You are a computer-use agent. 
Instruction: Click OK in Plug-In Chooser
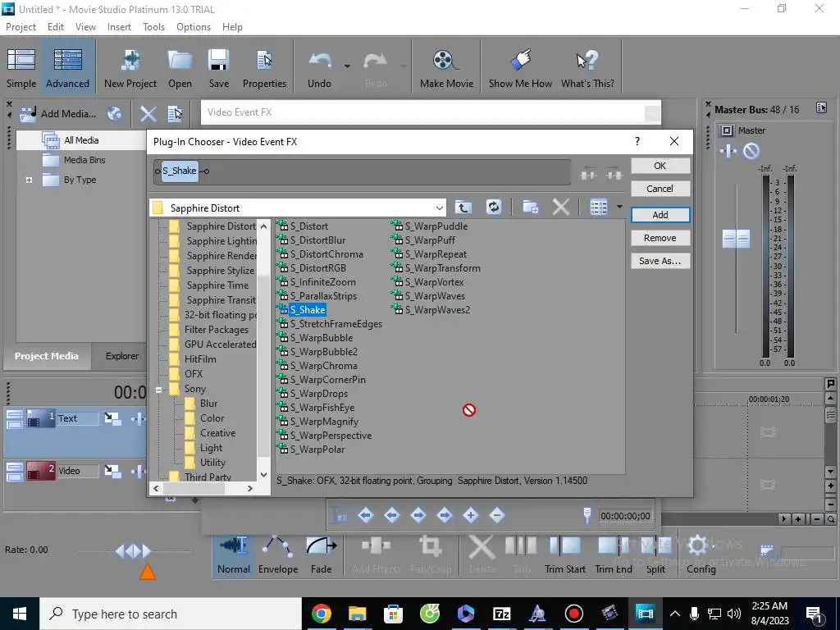[660, 166]
